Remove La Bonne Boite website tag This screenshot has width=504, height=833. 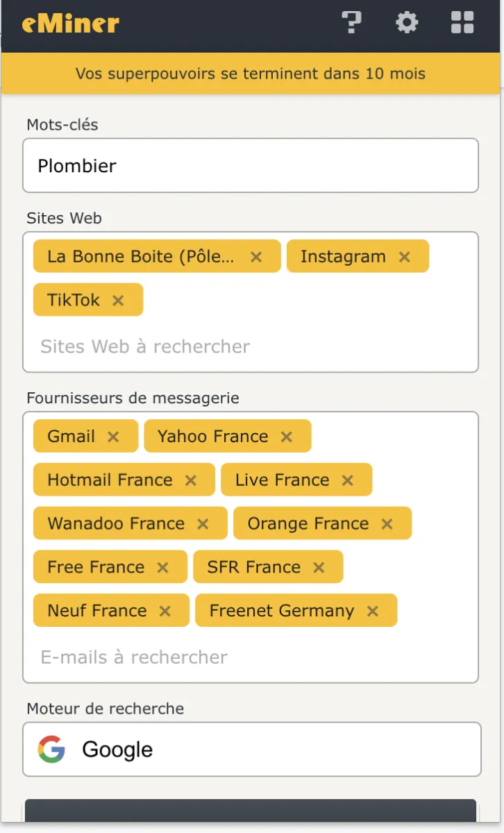tap(256, 257)
